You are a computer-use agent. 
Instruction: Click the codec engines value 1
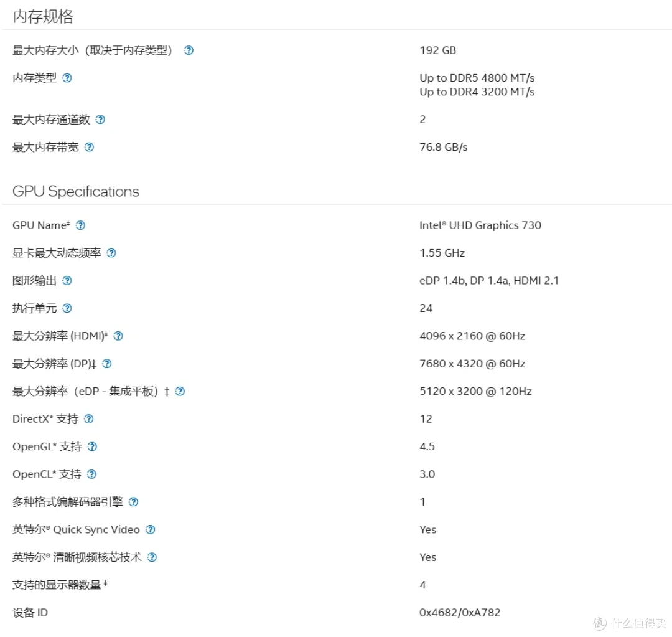pos(422,502)
